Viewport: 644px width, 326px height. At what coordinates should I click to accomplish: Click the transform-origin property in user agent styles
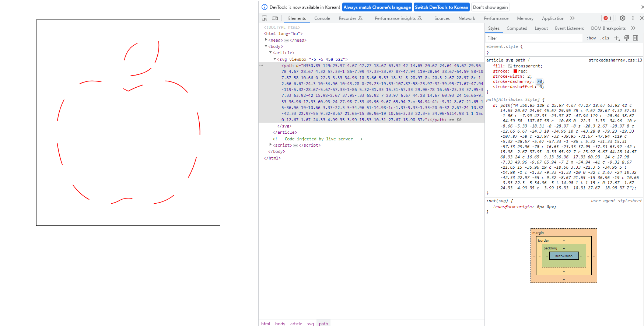(x=513, y=207)
